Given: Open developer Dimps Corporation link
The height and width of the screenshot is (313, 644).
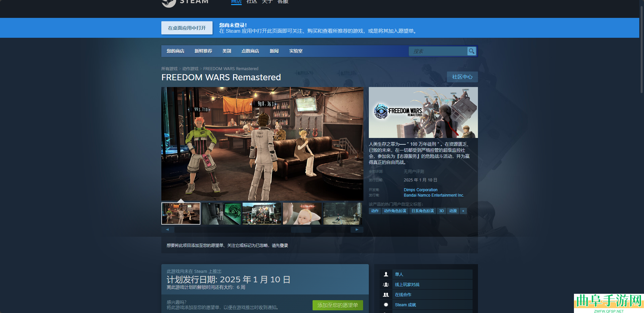Looking at the screenshot, I should [421, 190].
